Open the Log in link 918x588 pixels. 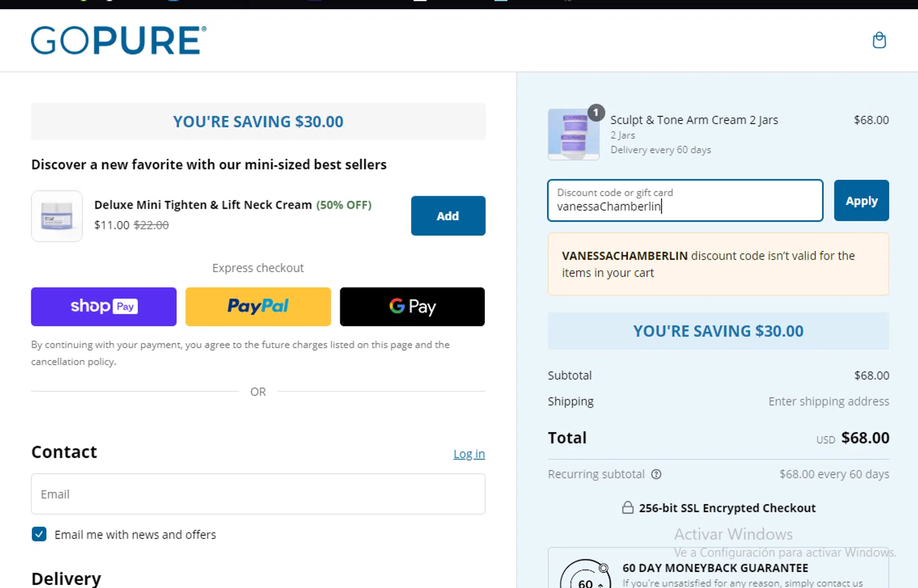[x=469, y=454]
